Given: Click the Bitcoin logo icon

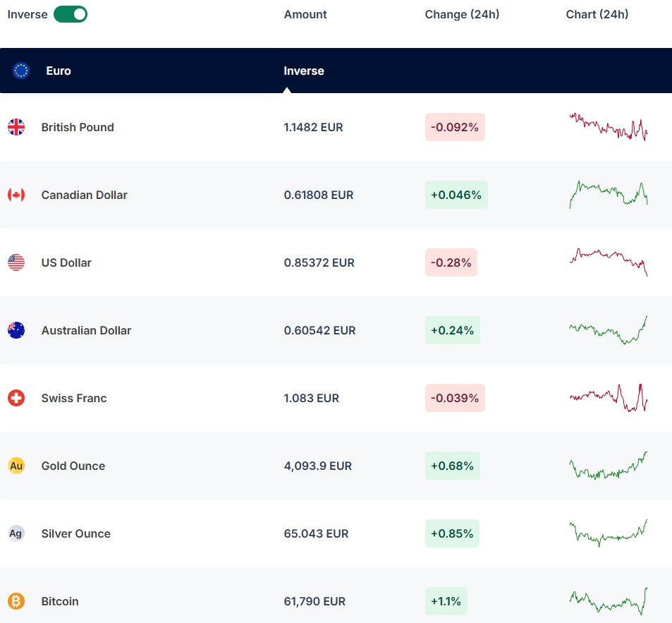Looking at the screenshot, I should tap(16, 601).
